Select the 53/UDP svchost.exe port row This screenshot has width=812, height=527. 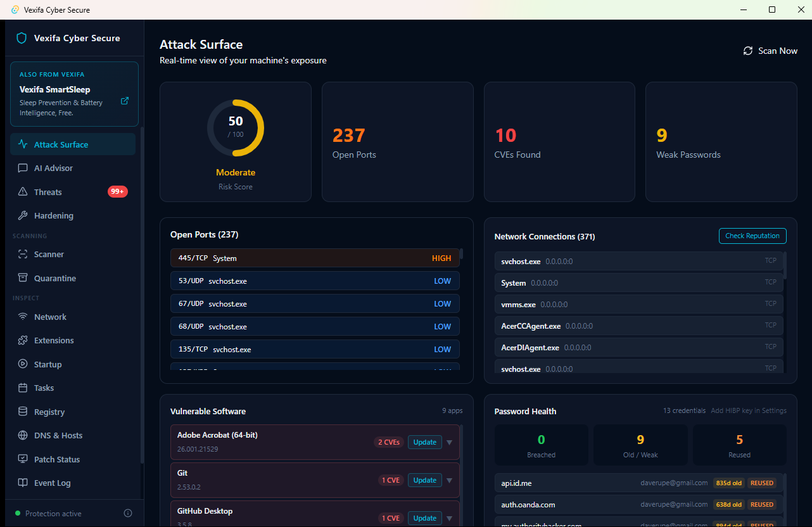315,281
